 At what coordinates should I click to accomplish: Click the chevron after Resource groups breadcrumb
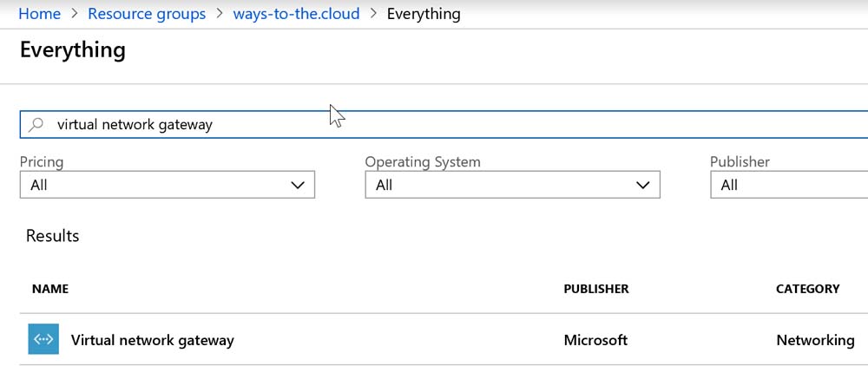click(220, 14)
